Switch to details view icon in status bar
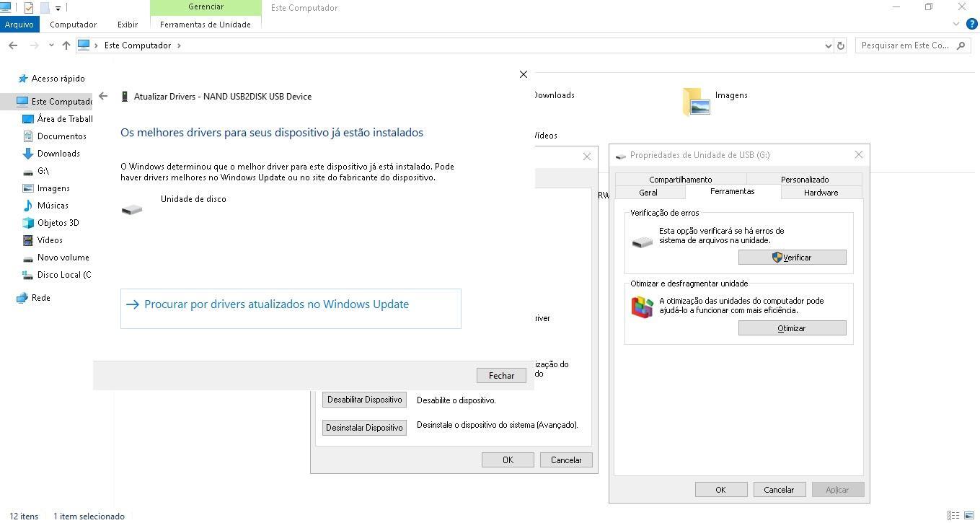Viewport: 980px width, 523px height. (953, 516)
